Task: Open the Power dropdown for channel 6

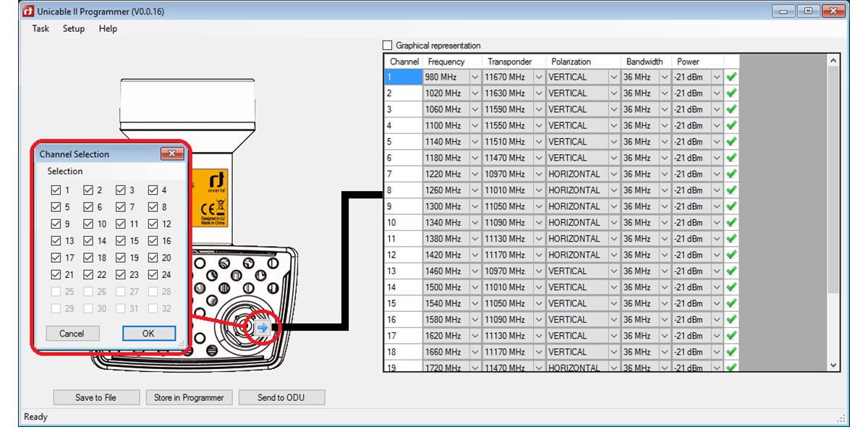Action: (x=717, y=158)
